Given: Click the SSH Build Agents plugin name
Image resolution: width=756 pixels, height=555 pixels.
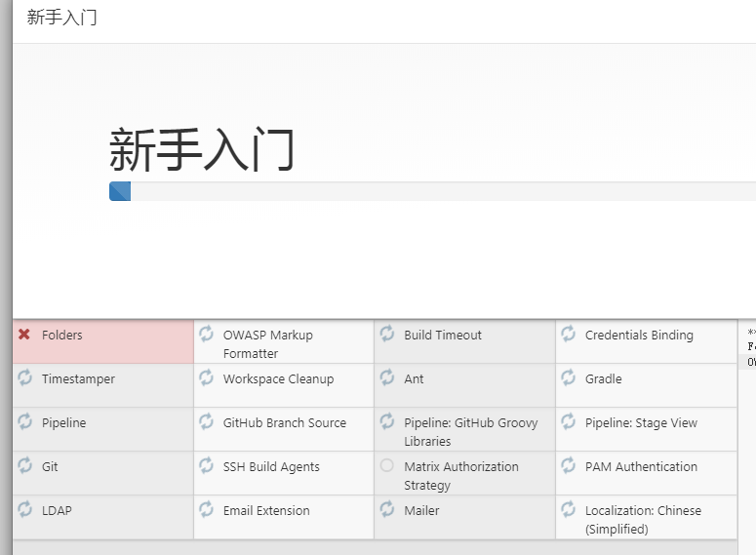Looking at the screenshot, I should click(x=271, y=467).
